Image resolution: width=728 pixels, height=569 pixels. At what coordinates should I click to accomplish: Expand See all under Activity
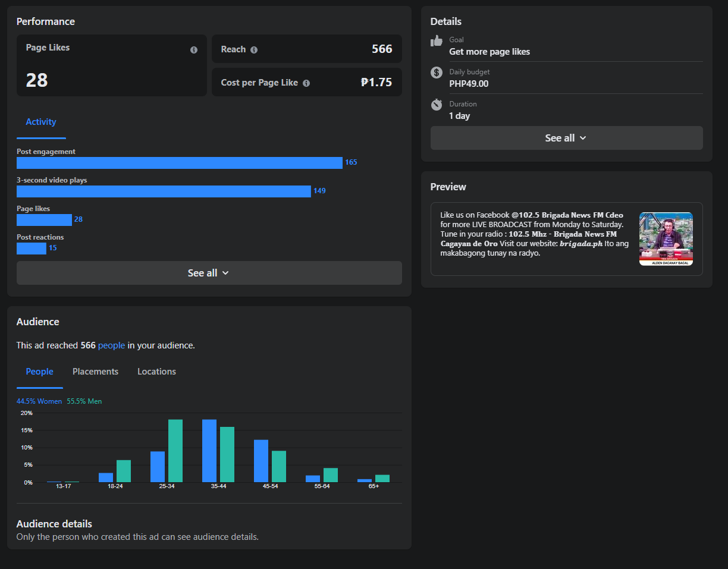click(209, 273)
